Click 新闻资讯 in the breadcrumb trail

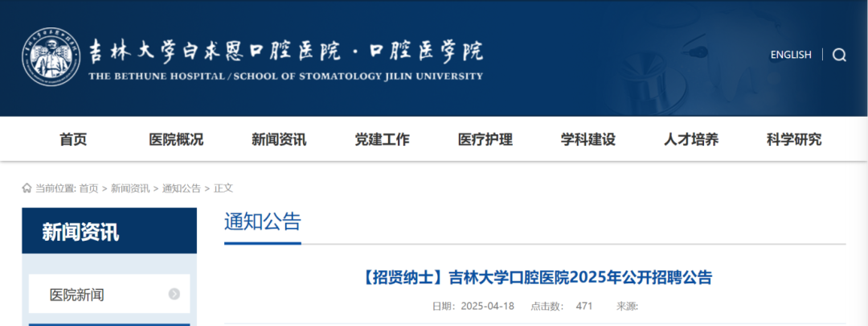click(x=130, y=188)
